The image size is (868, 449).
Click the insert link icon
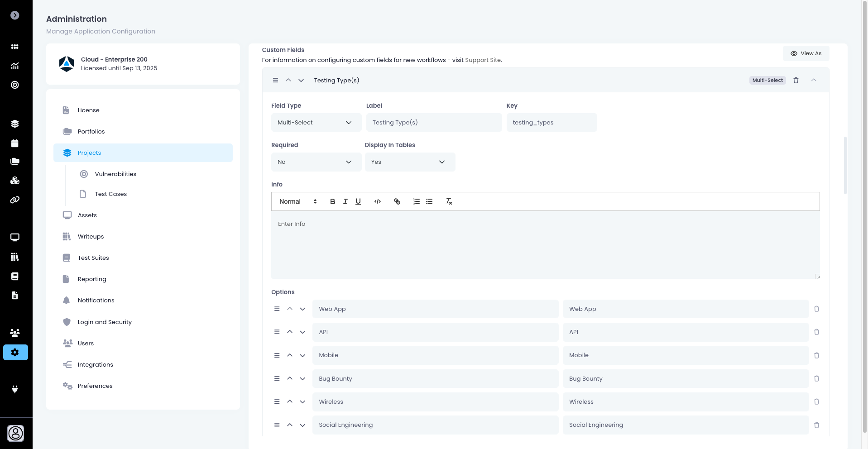[397, 201]
